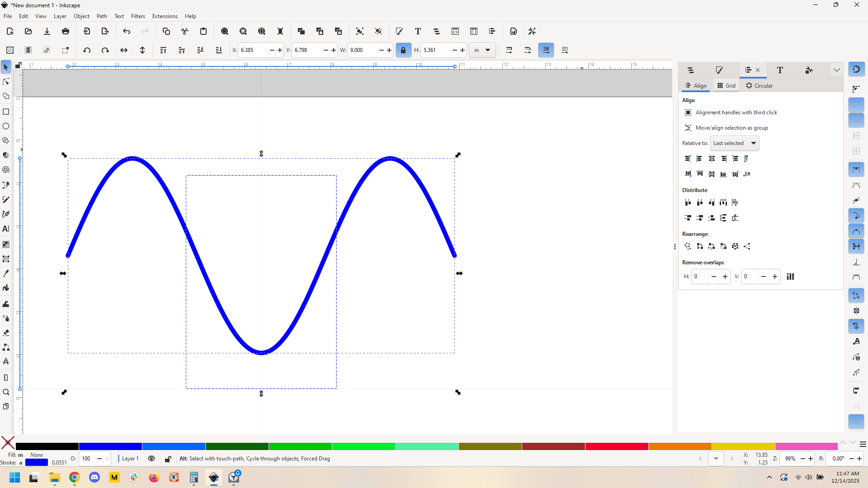
Task: Expand the docked dialogs chevron menu
Action: click(x=836, y=70)
